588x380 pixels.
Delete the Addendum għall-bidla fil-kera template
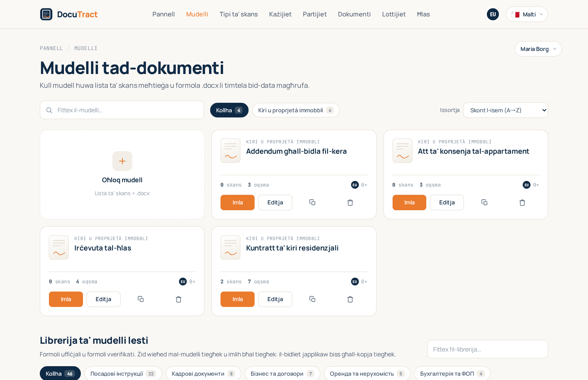[350, 202]
